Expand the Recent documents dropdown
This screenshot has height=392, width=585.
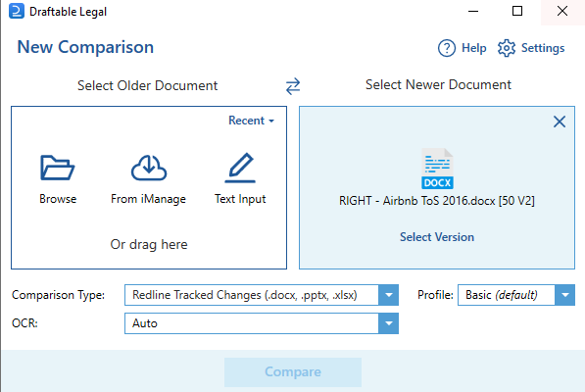point(251,121)
